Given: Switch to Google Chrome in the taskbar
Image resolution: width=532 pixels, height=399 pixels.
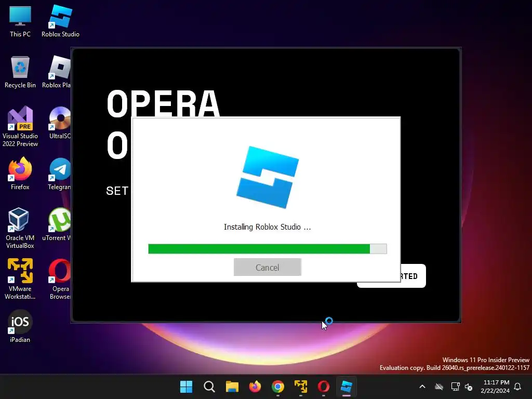Looking at the screenshot, I should tap(278, 387).
